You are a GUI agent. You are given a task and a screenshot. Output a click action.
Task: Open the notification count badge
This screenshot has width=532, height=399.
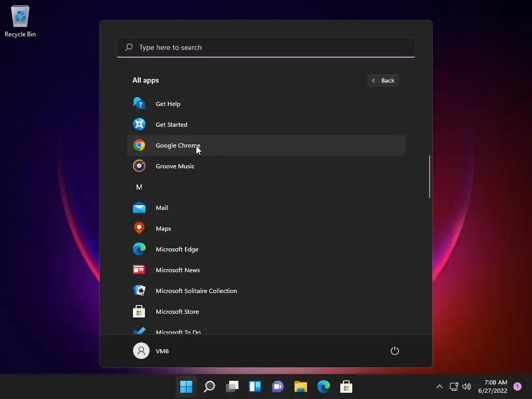517,387
